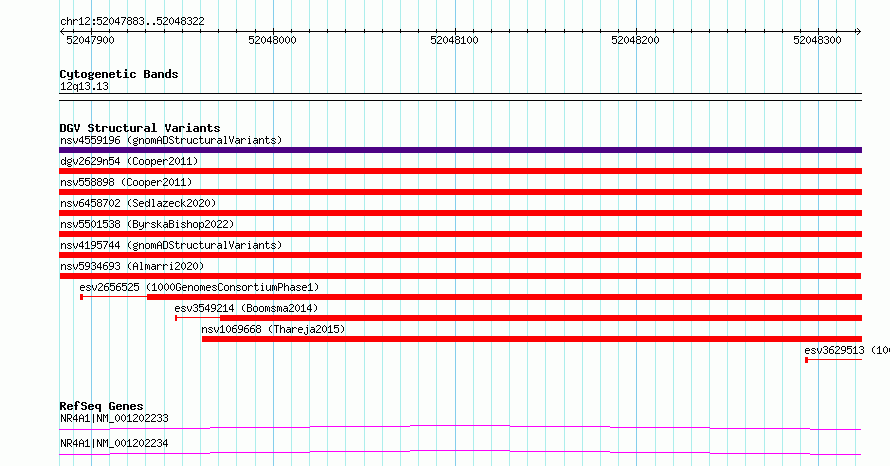The image size is (890, 466).
Task: Click the thin left segment of esv2656525
Action: click(114, 297)
